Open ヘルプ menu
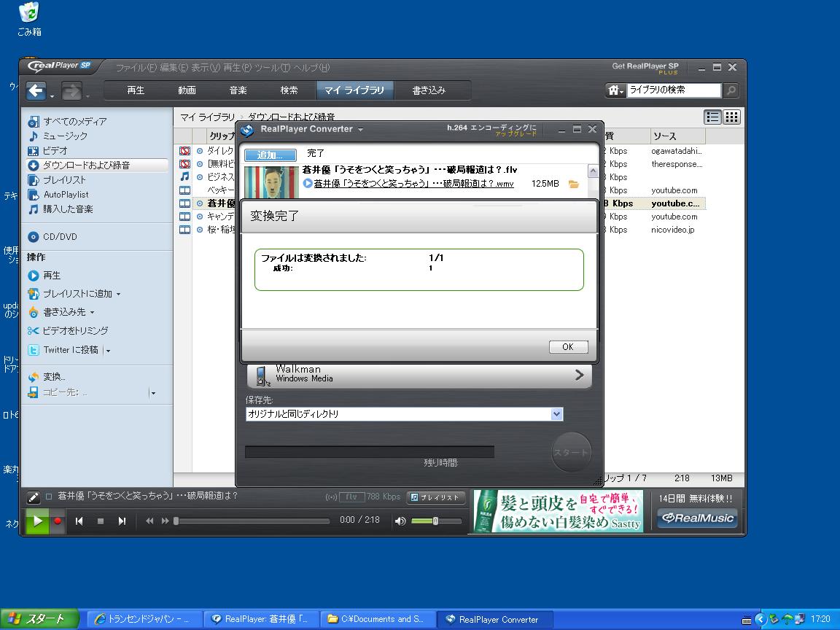Image resolution: width=840 pixels, height=630 pixels. 311,68
